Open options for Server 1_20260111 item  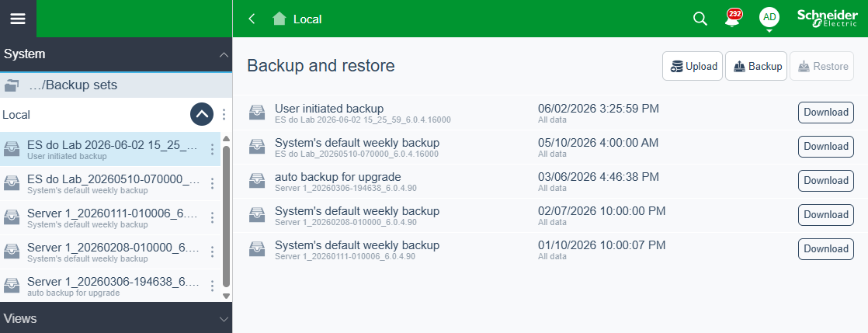pyautogui.click(x=212, y=218)
